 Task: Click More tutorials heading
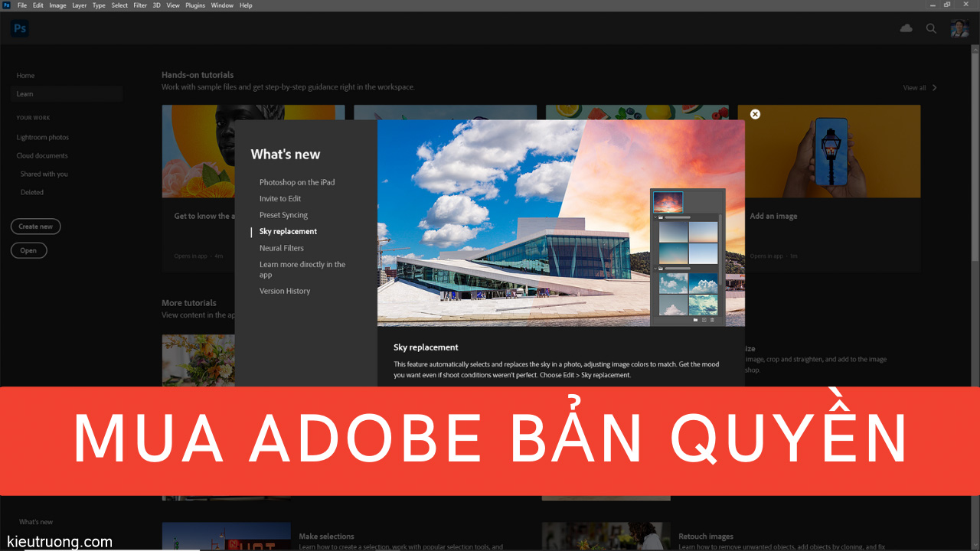[189, 303]
